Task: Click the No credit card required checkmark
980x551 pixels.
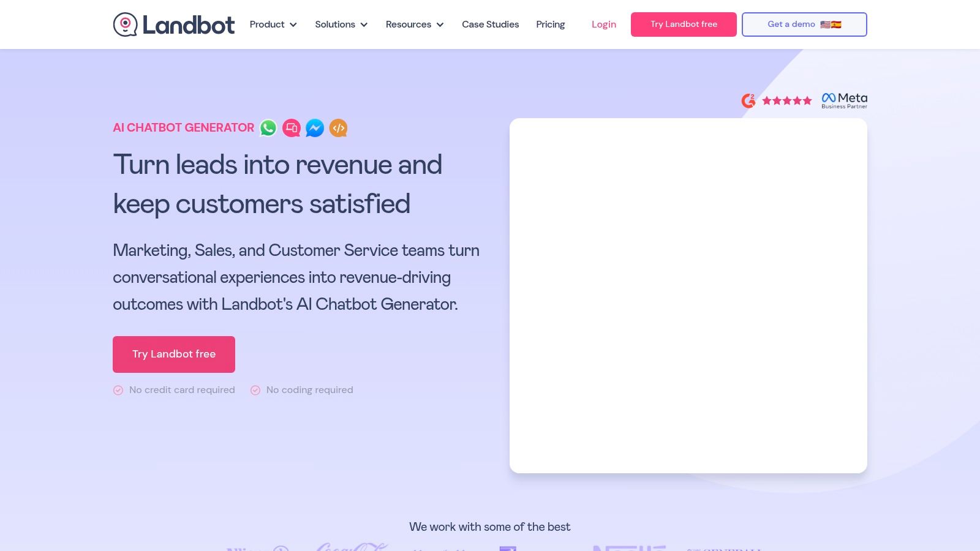Action: (x=118, y=390)
